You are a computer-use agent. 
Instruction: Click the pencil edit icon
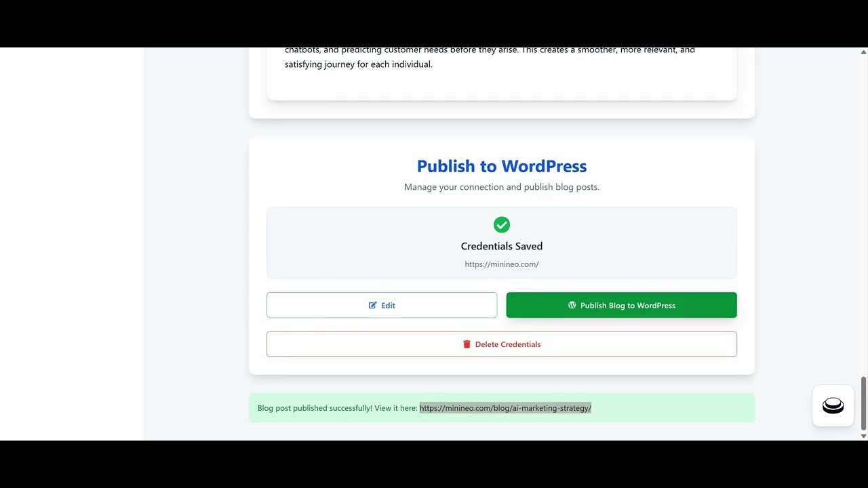pos(372,305)
